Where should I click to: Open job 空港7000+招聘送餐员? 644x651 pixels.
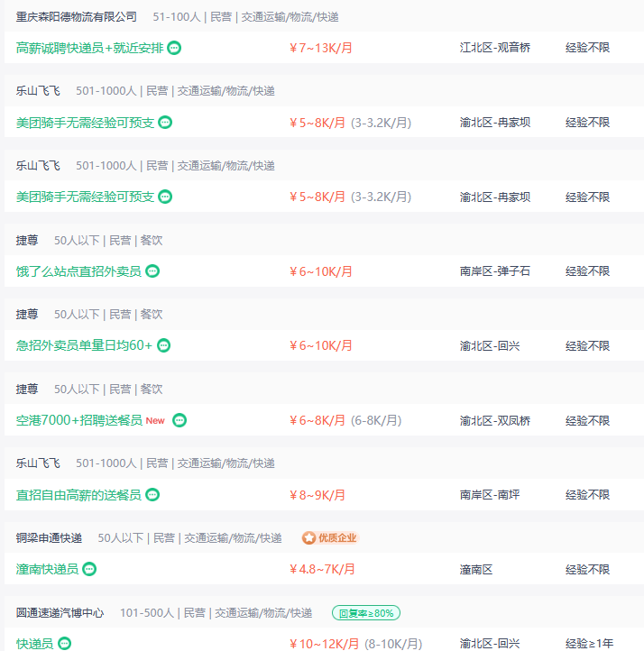tap(78, 420)
